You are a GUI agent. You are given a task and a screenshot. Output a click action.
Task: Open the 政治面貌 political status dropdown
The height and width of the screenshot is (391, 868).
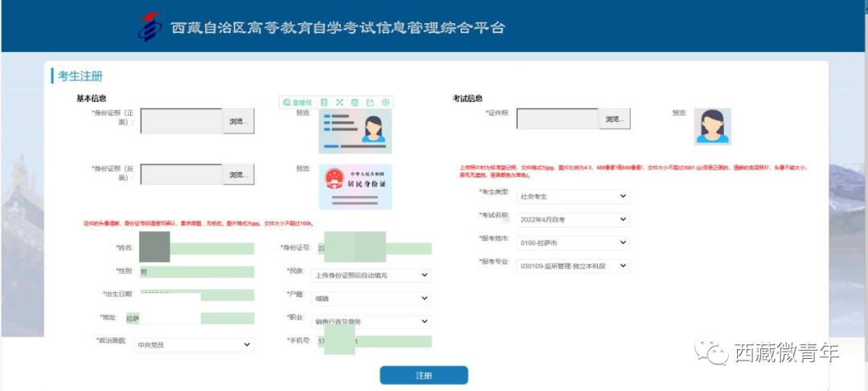click(194, 344)
